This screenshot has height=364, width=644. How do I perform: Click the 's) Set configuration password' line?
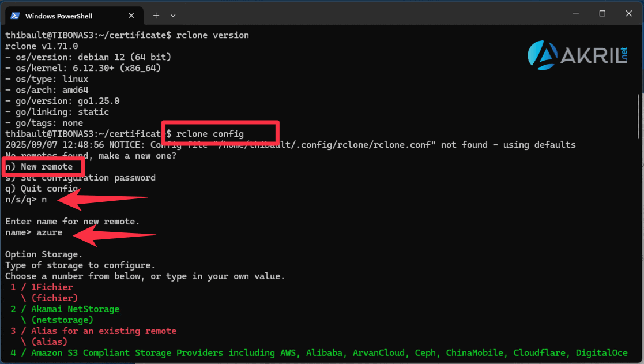click(81, 178)
